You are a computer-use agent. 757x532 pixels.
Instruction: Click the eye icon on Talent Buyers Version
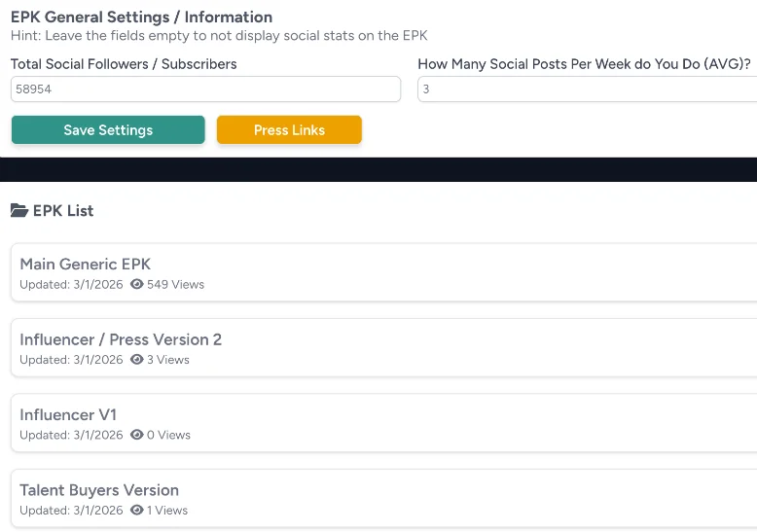[137, 511]
